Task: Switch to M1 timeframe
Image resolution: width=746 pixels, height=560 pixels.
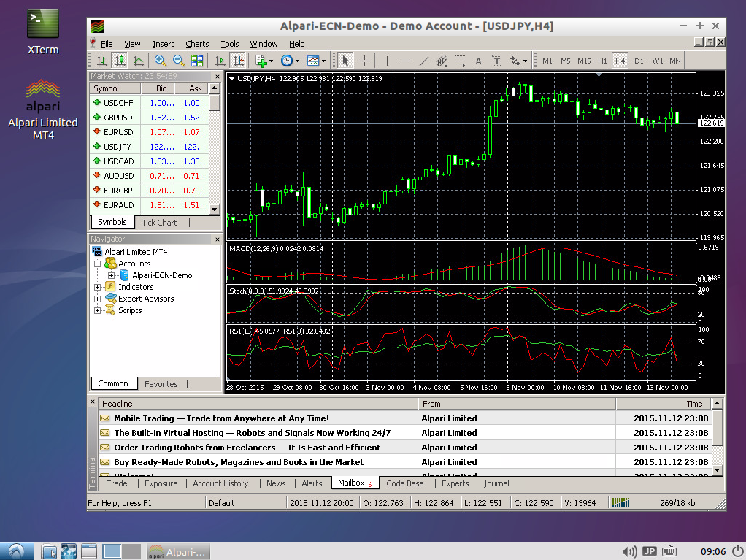Action: point(547,61)
